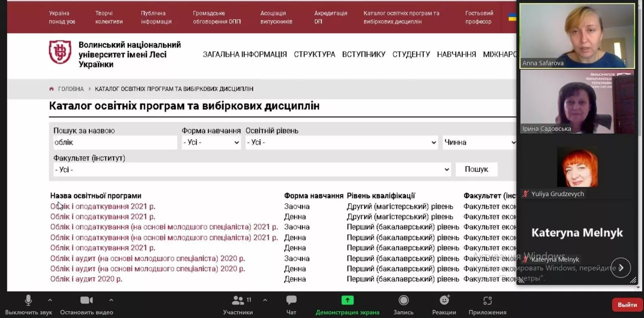Screen dimensions: 644x318
Task: Click Назва освітньої програми column header
Action: [96, 196]
